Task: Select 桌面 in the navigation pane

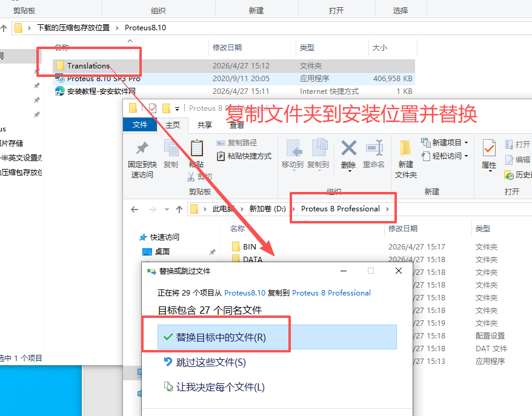Action: click(x=156, y=251)
